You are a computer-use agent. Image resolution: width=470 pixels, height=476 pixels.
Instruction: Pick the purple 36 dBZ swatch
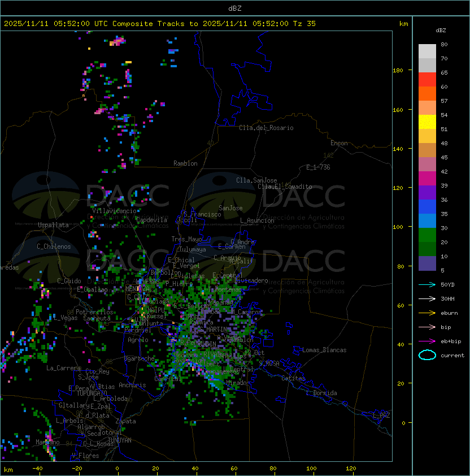coord(427,192)
